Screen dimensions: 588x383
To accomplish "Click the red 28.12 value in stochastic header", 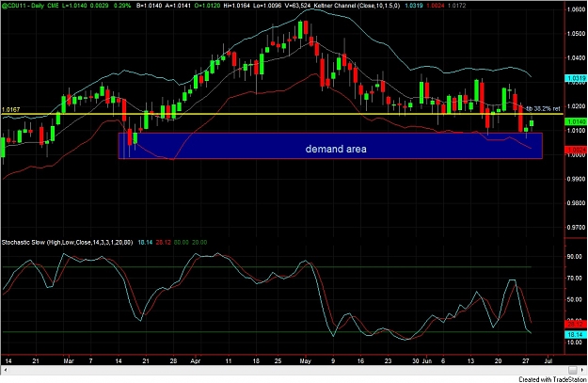I will [163, 243].
